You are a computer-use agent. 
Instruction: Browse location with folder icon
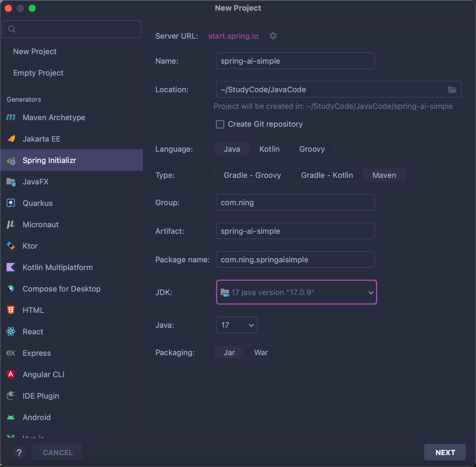pyautogui.click(x=452, y=90)
